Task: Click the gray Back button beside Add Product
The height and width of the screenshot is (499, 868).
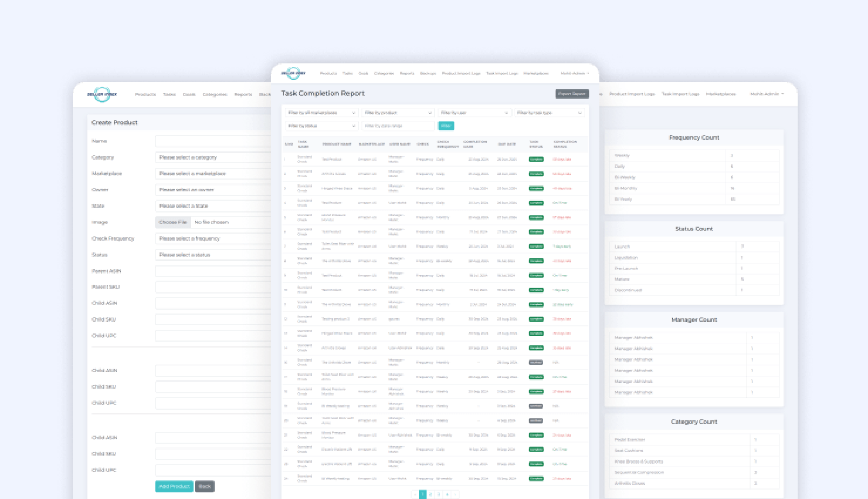Action: [x=204, y=486]
